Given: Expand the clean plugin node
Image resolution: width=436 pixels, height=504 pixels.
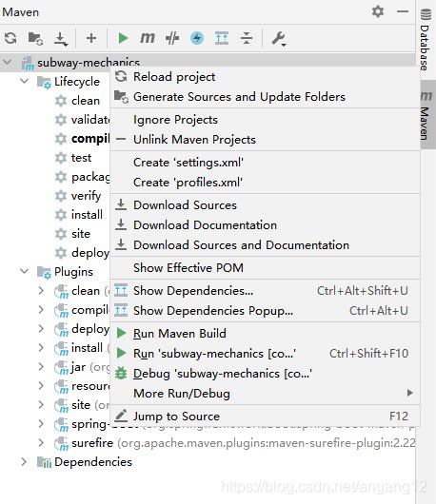Looking at the screenshot, I should 41,291.
